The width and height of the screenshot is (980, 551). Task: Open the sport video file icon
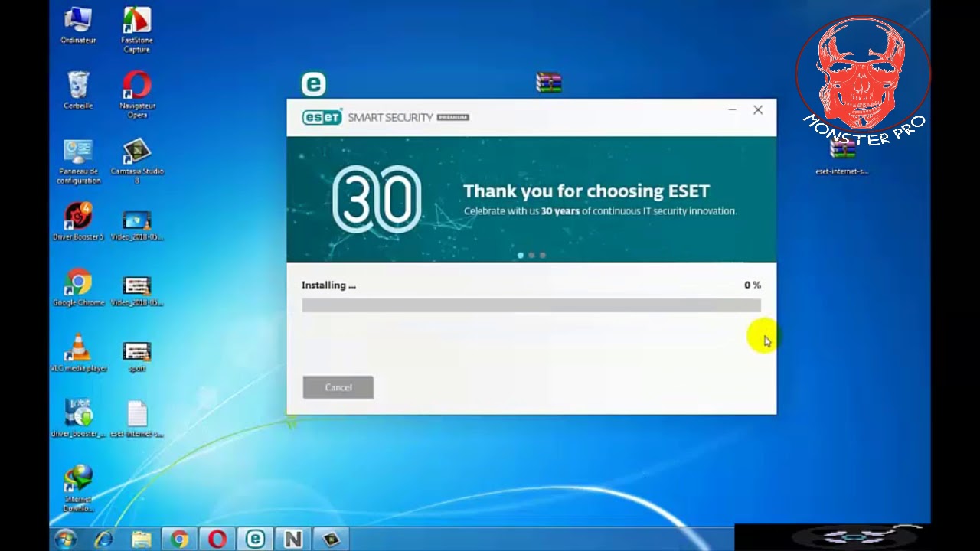click(137, 357)
